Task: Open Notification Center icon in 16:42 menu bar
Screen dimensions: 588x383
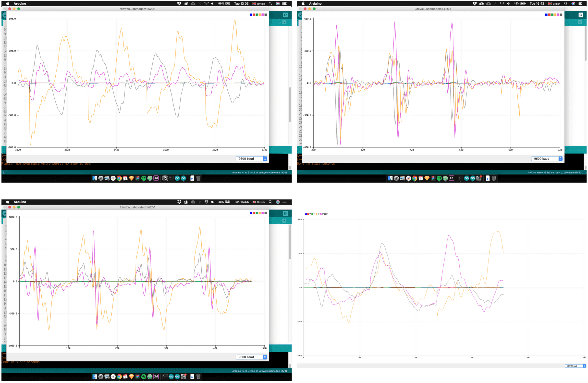Action: 580,4
